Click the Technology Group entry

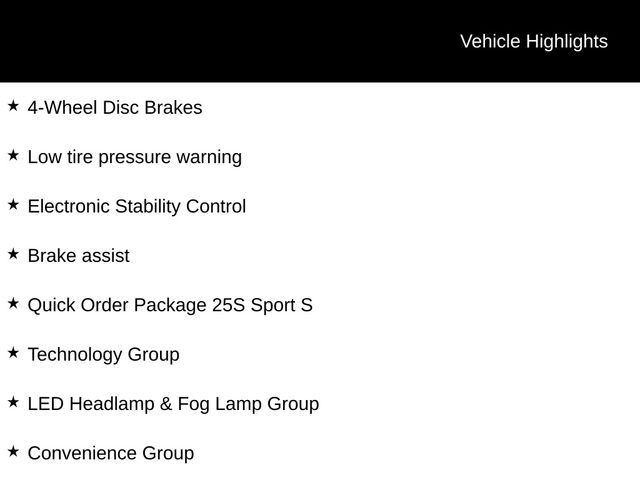coord(103,355)
